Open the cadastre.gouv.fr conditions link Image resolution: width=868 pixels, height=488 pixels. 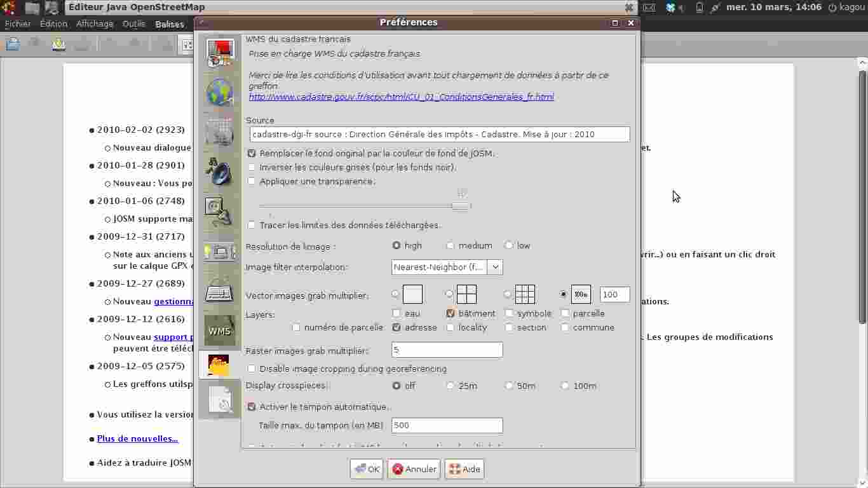402,97
